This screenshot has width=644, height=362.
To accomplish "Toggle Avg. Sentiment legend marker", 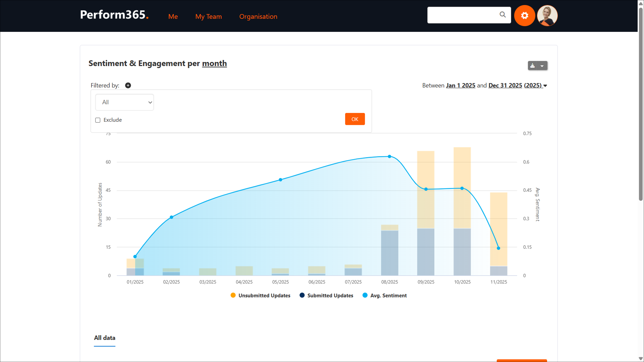I will (x=365, y=295).
